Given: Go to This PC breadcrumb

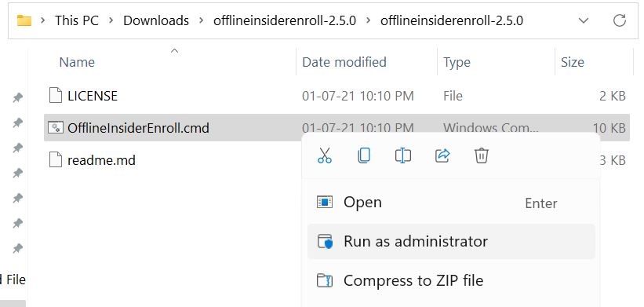Looking at the screenshot, I should click(77, 20).
